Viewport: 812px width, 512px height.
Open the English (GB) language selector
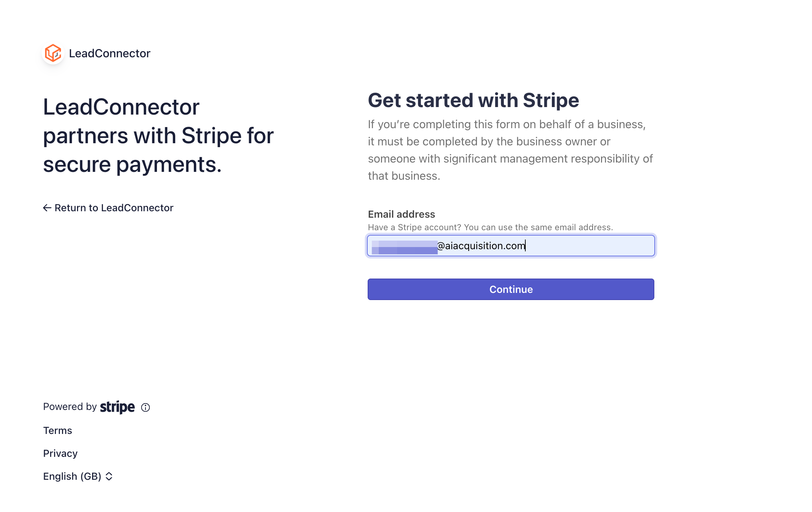(x=78, y=476)
